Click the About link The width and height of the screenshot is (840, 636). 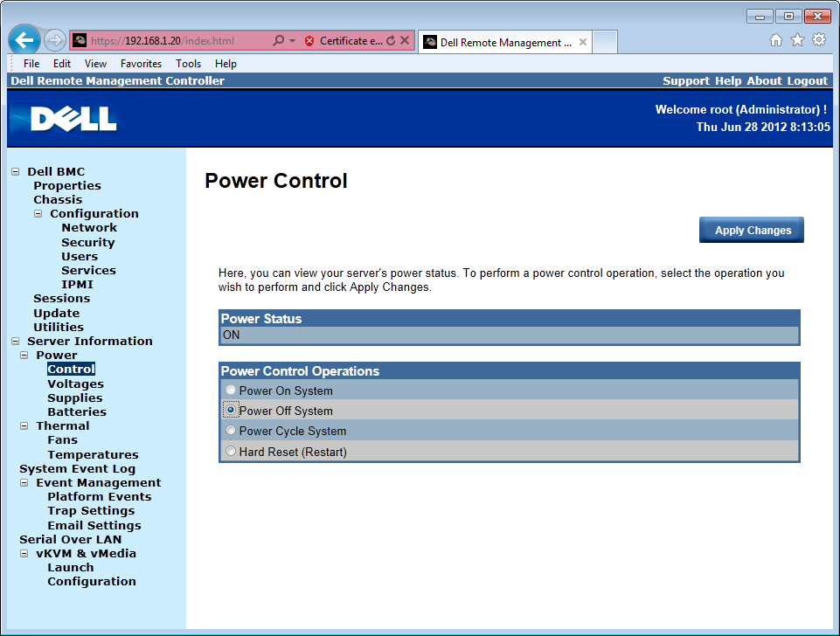coord(765,81)
